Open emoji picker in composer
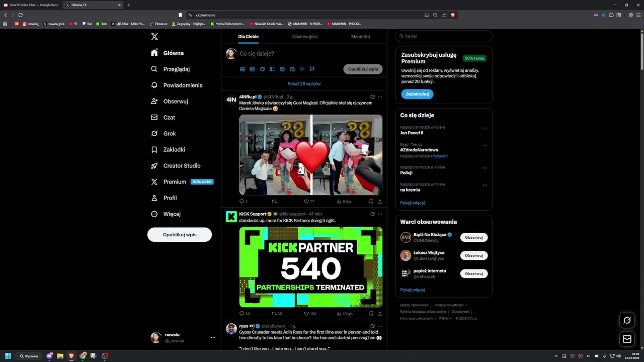 coord(282,69)
